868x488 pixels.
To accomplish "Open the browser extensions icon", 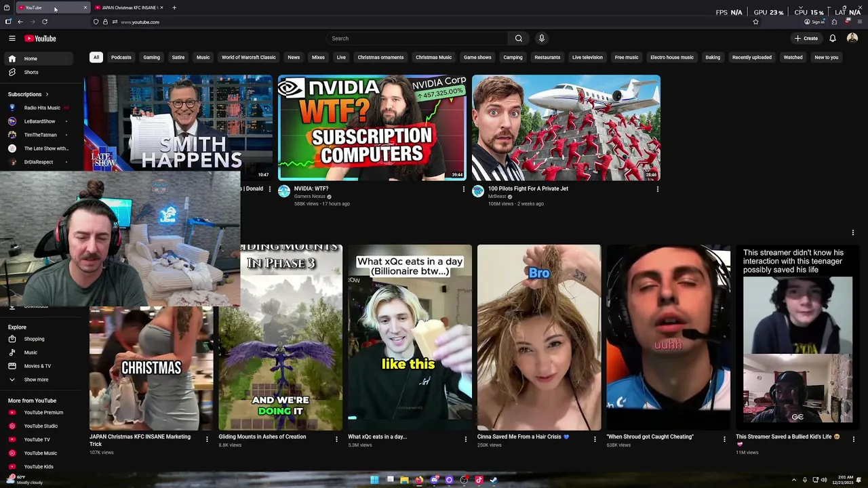I will pos(834,22).
